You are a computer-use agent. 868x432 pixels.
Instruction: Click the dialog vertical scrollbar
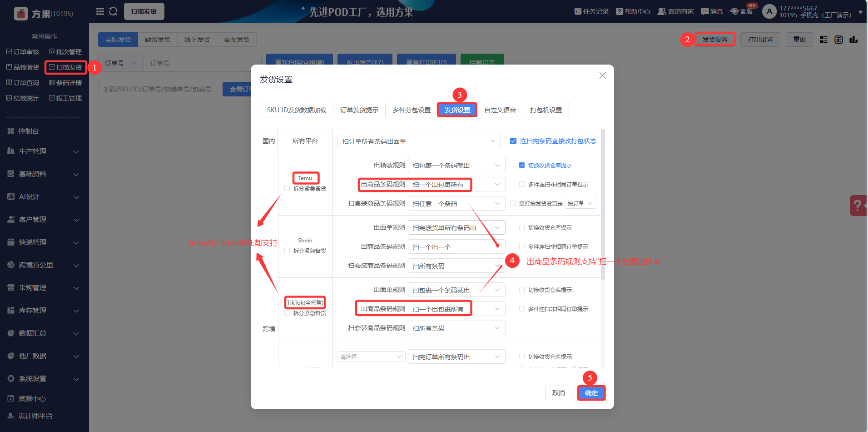tap(603, 204)
